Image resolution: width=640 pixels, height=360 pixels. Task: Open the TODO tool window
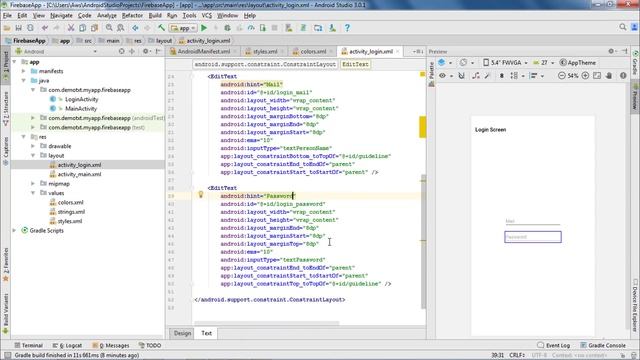[x=149, y=345]
